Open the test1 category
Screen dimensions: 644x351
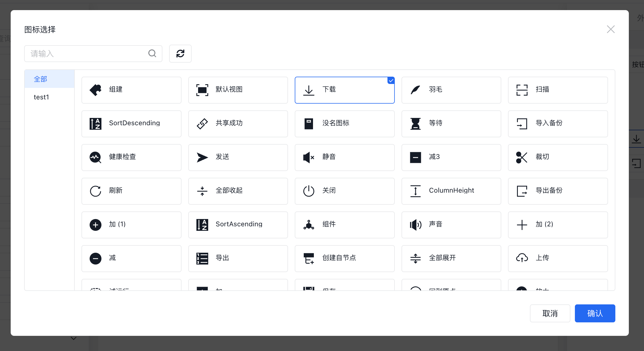pos(49,97)
